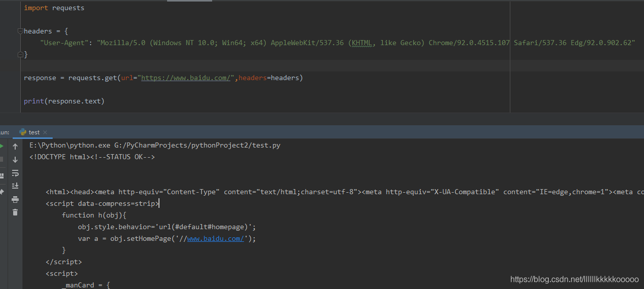
Task: Toggle Soft-Wrap in the Run console
Action: [x=15, y=173]
